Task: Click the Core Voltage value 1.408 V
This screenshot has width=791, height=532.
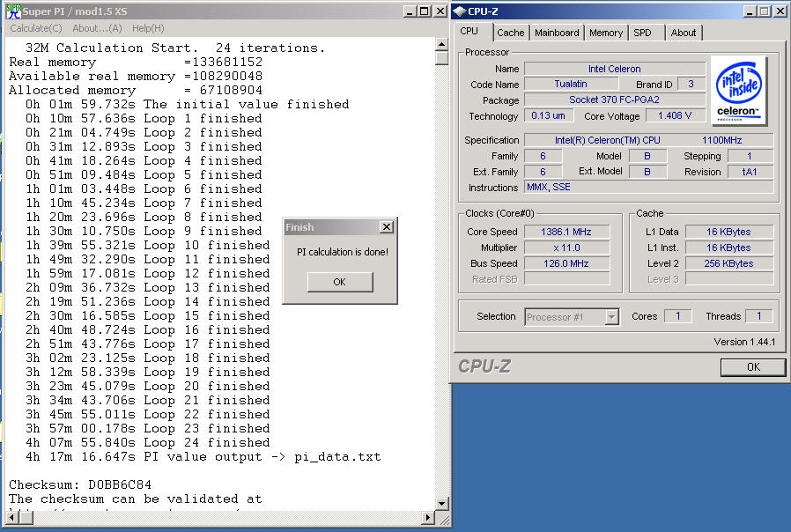Action: point(675,115)
